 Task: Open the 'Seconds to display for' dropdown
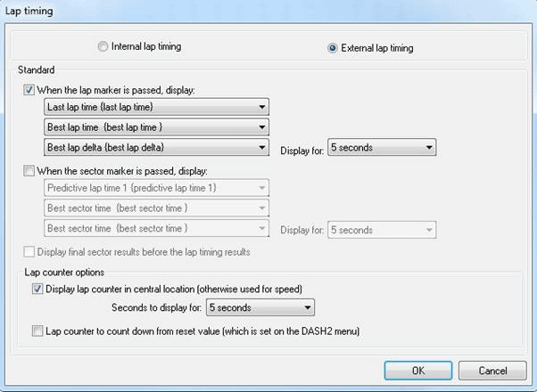[260, 308]
